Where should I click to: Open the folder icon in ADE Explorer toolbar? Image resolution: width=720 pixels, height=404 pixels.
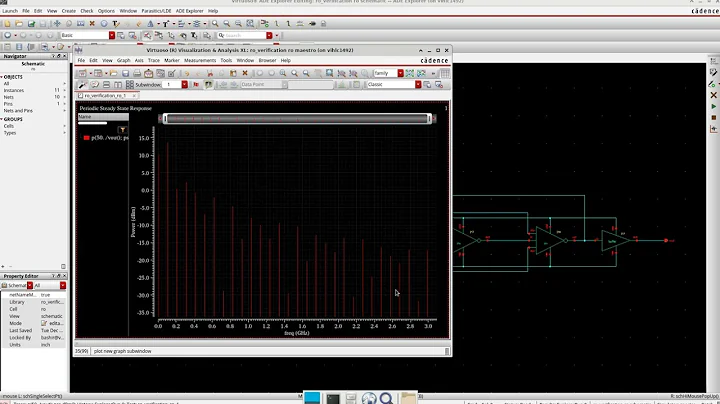tap(19, 23)
